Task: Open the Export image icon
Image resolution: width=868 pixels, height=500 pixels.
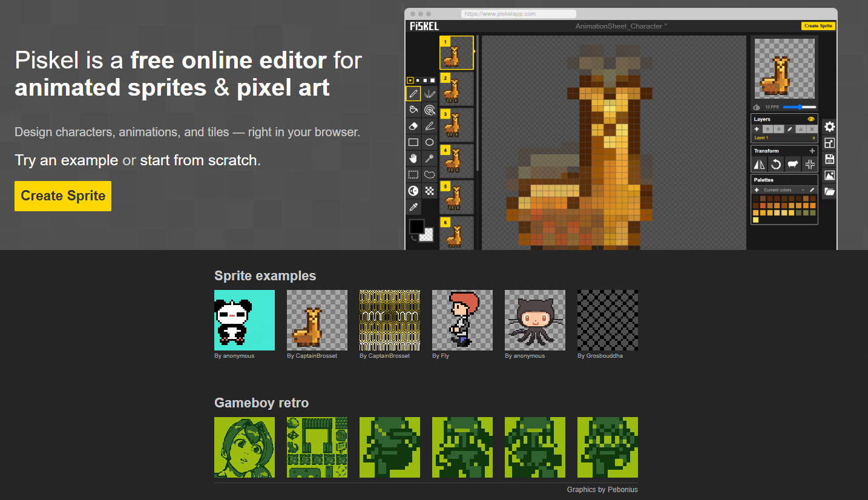Action: point(830,175)
